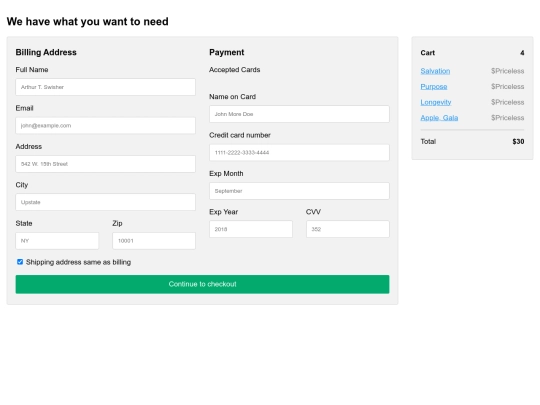The width and height of the screenshot is (540, 405).
Task: Open the Longevity cart item link
Action: [x=436, y=102]
